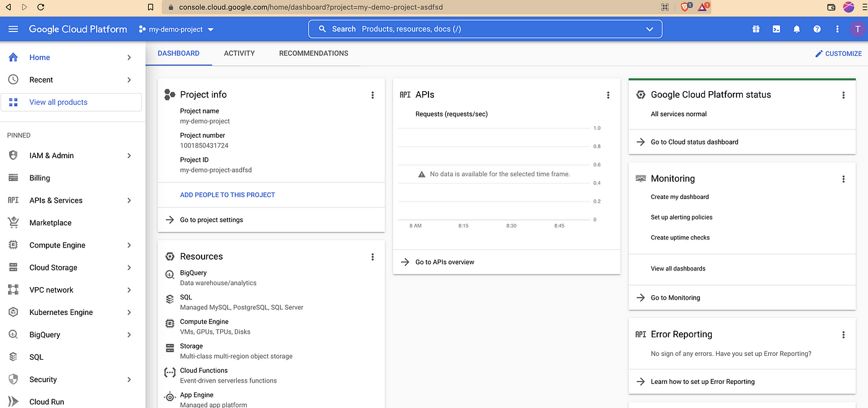This screenshot has height=408, width=868.
Task: Open the hamburger navigation menu
Action: pos(14,29)
